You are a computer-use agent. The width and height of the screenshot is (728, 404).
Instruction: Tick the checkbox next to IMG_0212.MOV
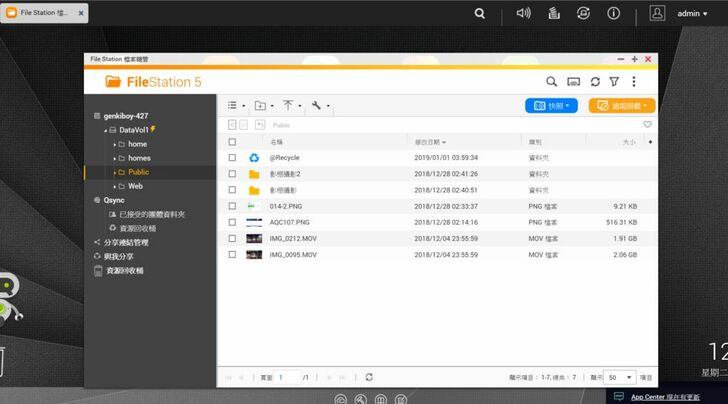(232, 239)
